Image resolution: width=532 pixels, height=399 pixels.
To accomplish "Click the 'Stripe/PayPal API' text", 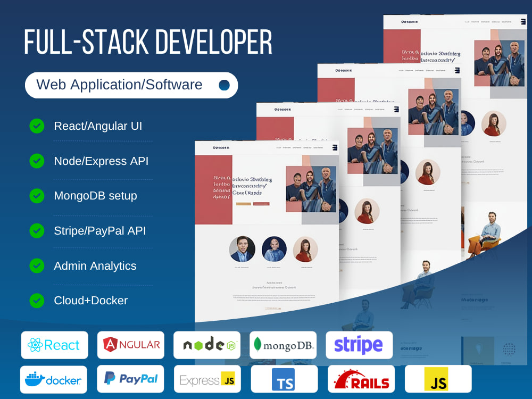I will pyautogui.click(x=100, y=231).
